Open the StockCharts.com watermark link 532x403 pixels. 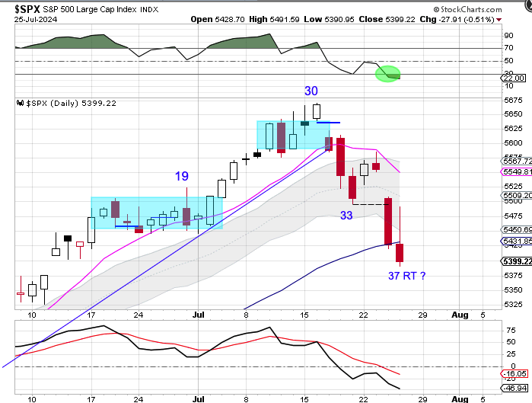pos(471,9)
